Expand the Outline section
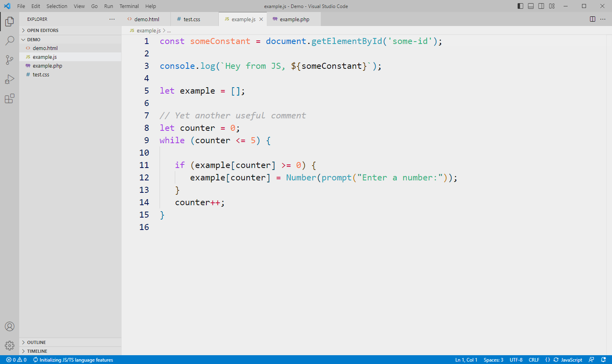Viewport: 612px width, 364px height. tap(70, 342)
